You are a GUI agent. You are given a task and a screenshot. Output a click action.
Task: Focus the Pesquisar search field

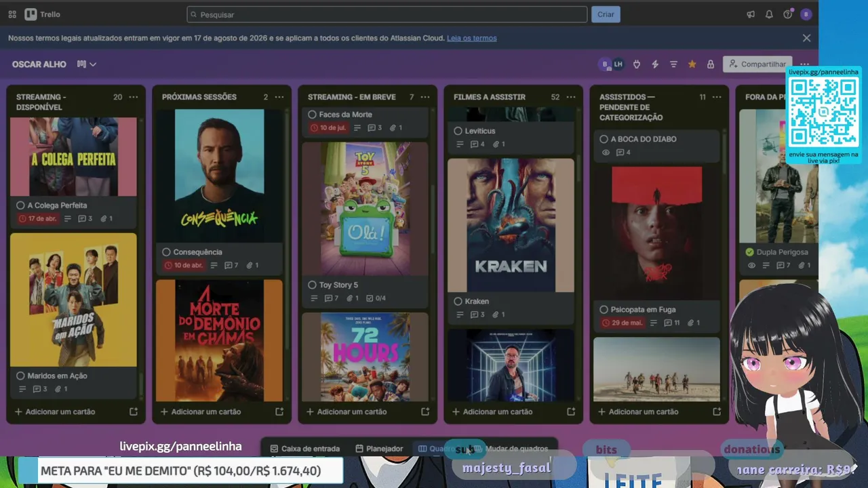point(387,14)
